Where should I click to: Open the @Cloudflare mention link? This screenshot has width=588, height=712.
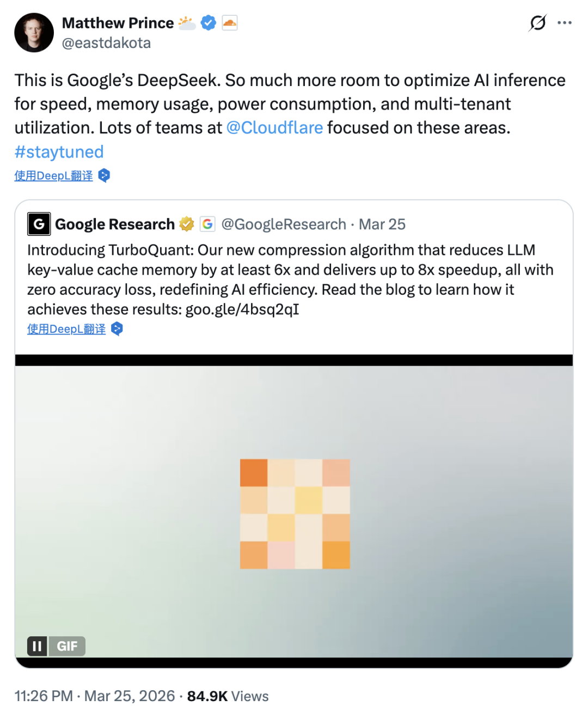pos(274,127)
